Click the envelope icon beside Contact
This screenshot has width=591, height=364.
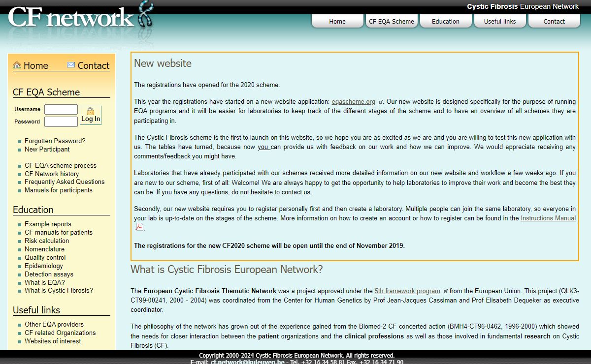point(71,65)
